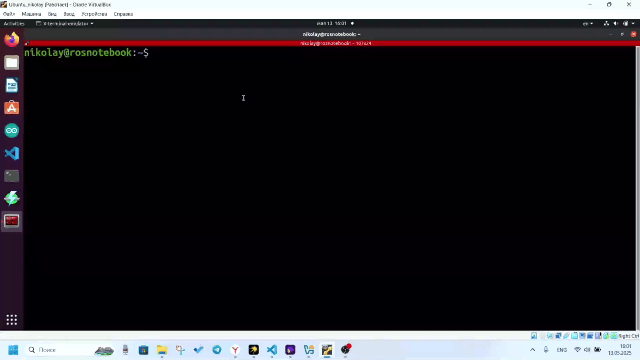
Task: Switch Windows input language ENG
Action: click(x=562, y=350)
